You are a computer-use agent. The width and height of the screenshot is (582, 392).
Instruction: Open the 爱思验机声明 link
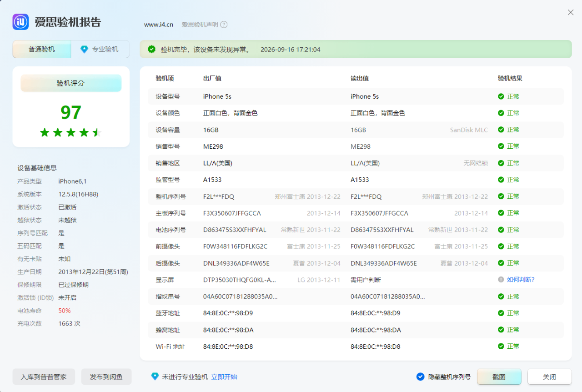pos(200,25)
